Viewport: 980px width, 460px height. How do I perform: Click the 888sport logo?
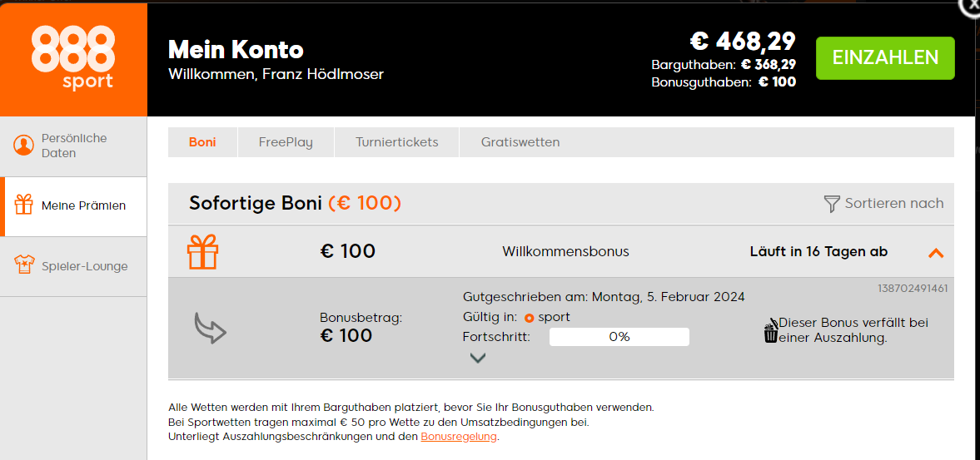click(x=73, y=57)
